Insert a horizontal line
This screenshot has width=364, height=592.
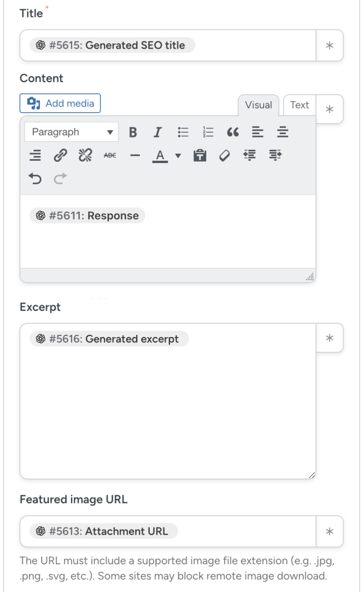click(135, 155)
